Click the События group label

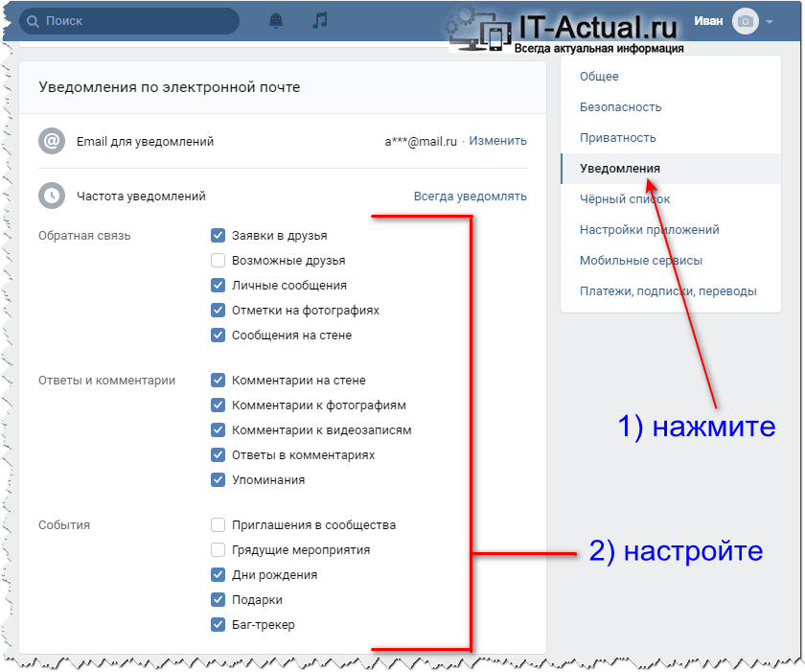point(63,525)
